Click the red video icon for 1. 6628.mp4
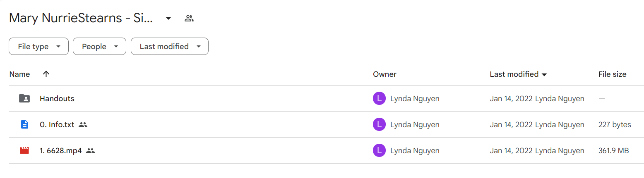 pyautogui.click(x=24, y=150)
